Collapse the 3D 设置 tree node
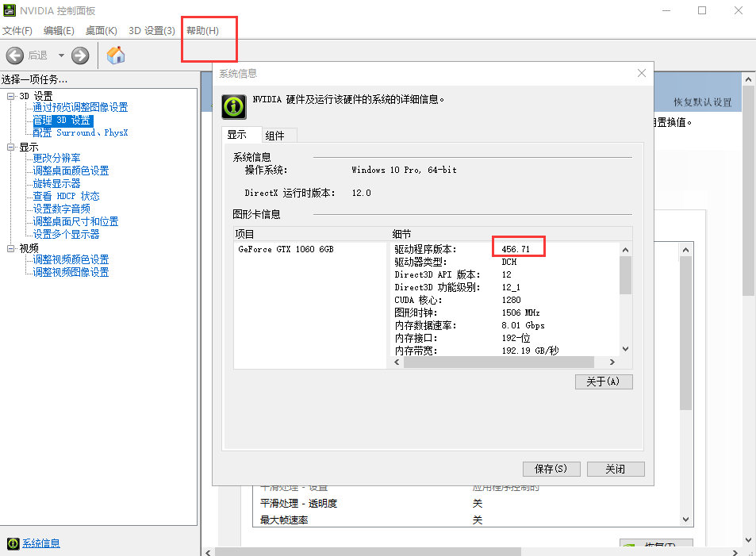756x556 pixels. [x=10, y=96]
